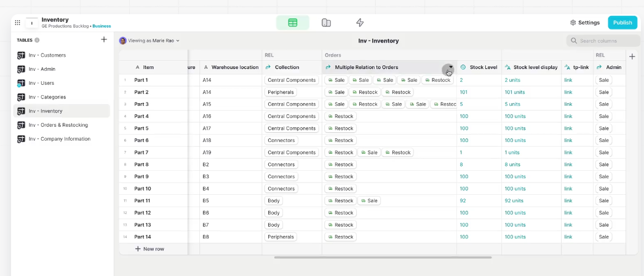The width and height of the screenshot is (644, 276).
Task: Open the Stock Level column header
Action: (479, 68)
